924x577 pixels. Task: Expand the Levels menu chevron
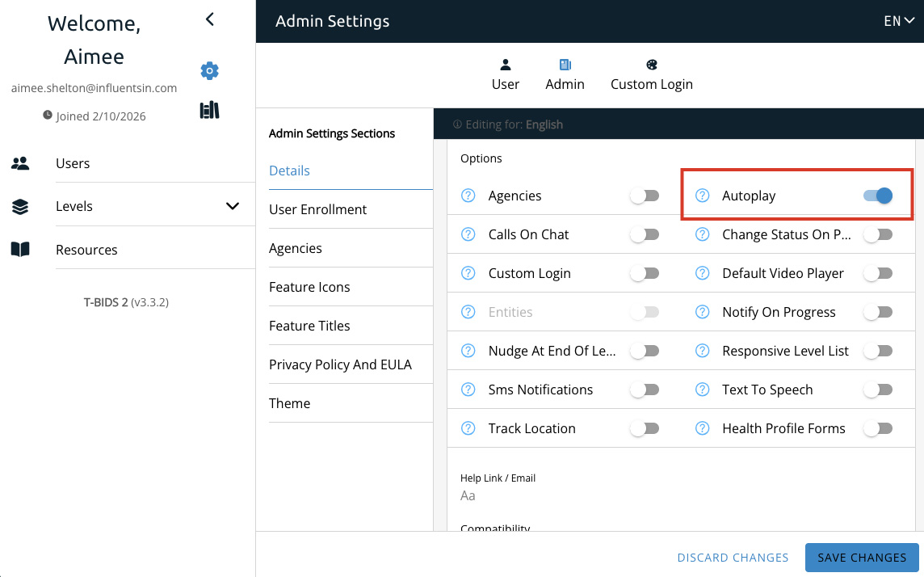[x=233, y=206]
